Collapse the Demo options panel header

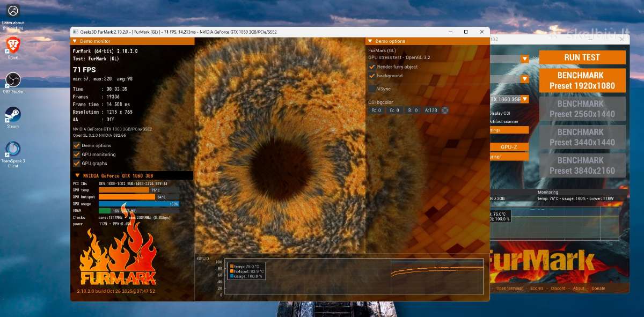tap(427, 41)
